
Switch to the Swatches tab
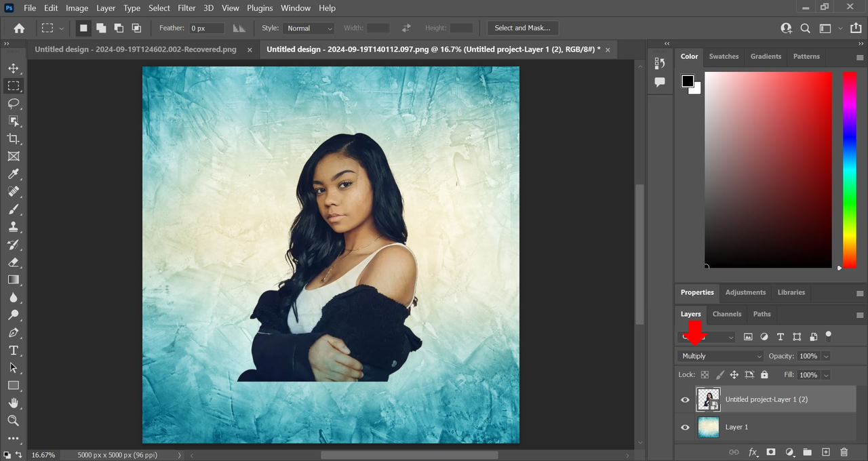pos(724,56)
